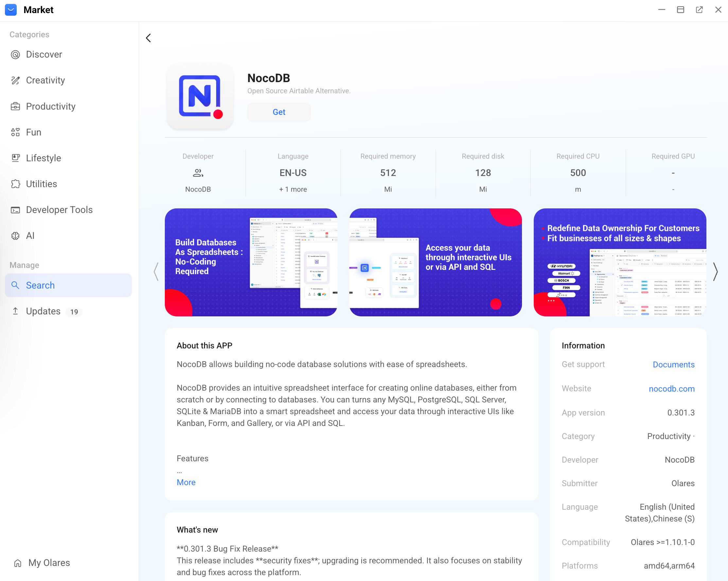728x581 pixels.
Task: Close the Market window
Action: [x=718, y=10]
